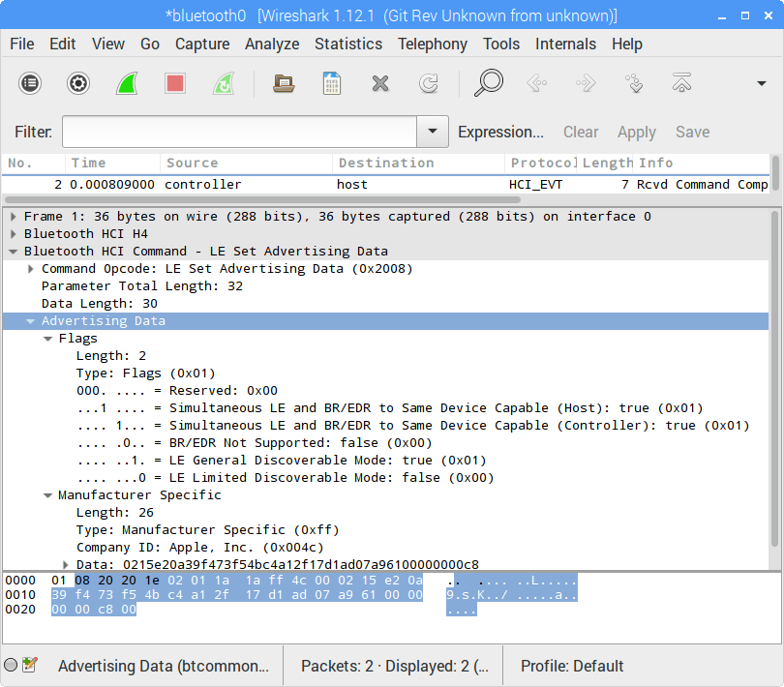Screen dimensions: 784x687
Task: Collapse the Flags subtree
Action: click(47, 338)
